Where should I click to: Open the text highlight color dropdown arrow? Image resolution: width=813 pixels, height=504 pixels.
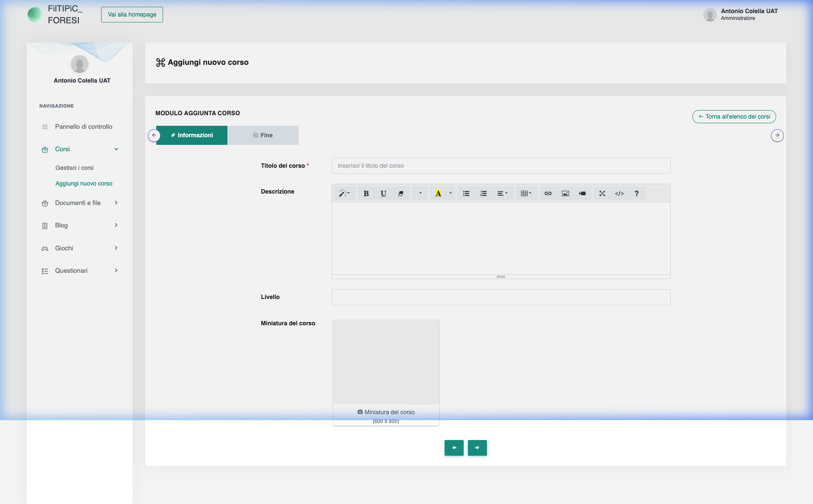(x=451, y=194)
